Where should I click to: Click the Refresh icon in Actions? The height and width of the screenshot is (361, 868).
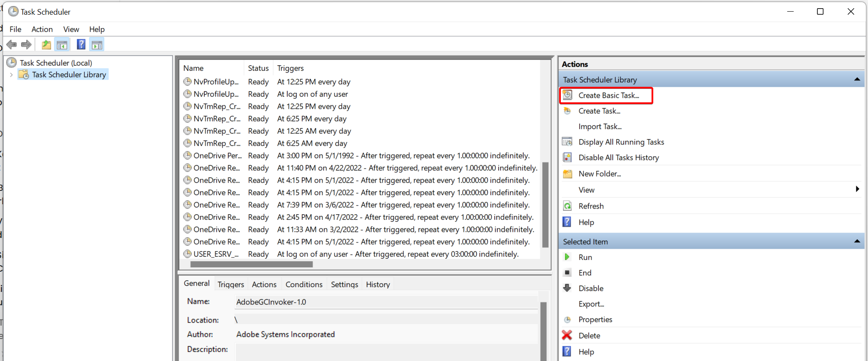pos(567,206)
